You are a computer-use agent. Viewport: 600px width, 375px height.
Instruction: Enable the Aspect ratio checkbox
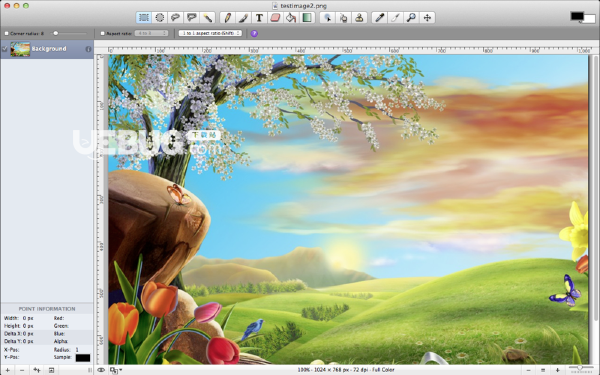point(103,34)
